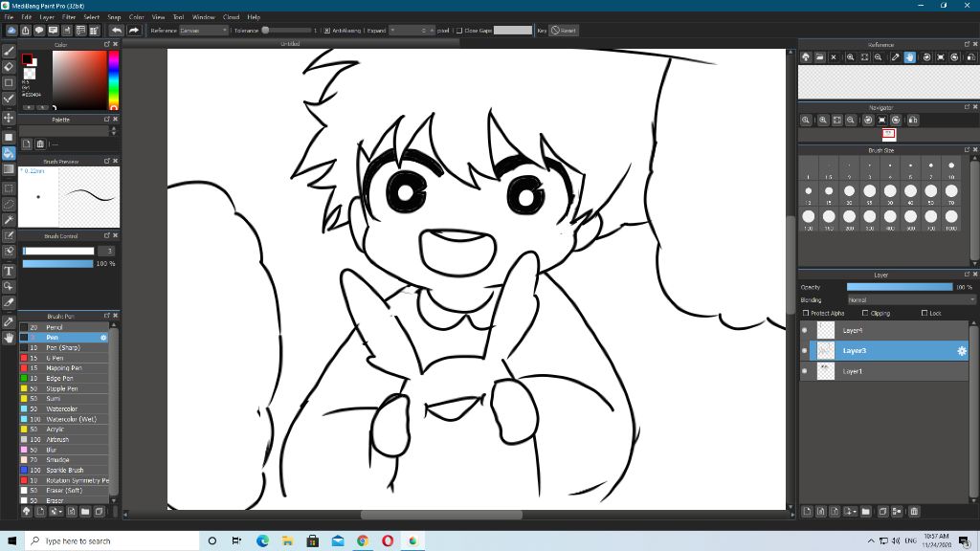
Task: Select the Hand pan tool
Action: click(9, 338)
